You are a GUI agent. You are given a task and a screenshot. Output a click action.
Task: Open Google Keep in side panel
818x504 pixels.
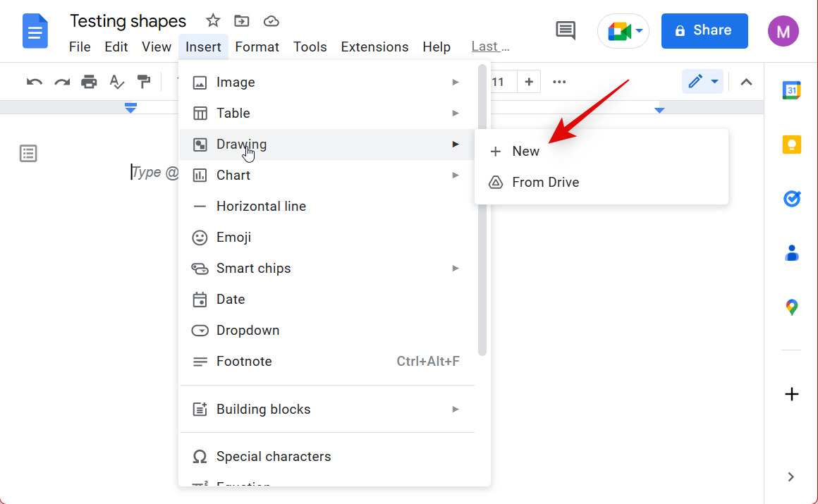[792, 145]
